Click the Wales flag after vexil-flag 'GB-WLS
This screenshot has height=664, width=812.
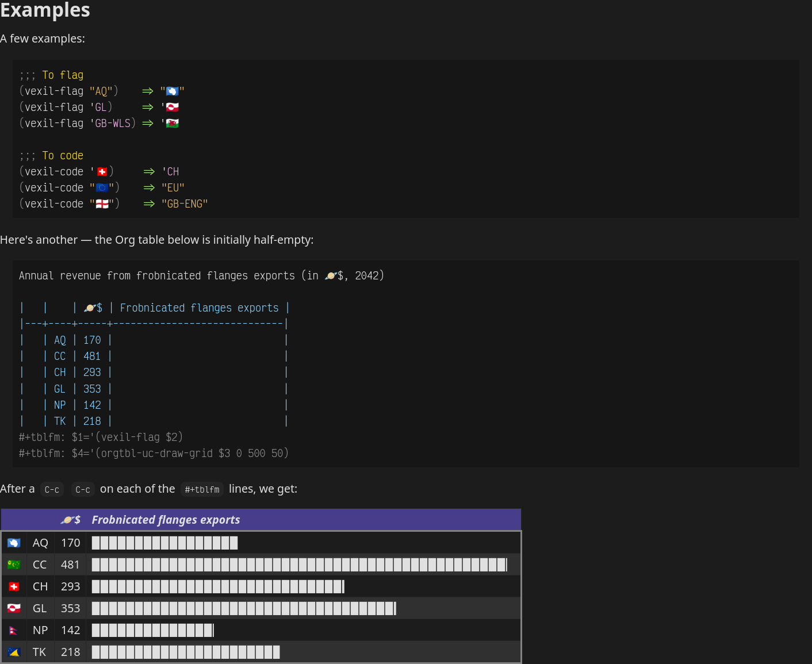click(x=172, y=123)
